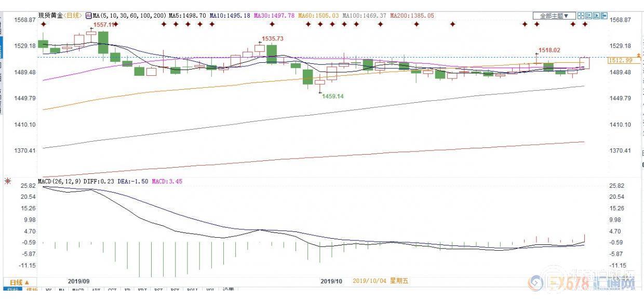Viewport: 644px width, 302px height.
Task: Click the MACD settings sun icon
Action: click(7, 181)
